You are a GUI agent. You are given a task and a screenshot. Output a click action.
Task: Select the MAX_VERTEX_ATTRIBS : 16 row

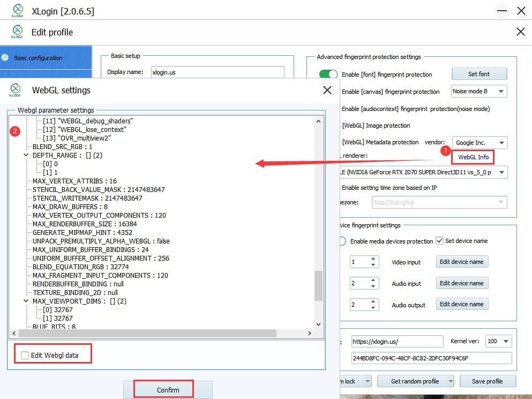[74, 181]
